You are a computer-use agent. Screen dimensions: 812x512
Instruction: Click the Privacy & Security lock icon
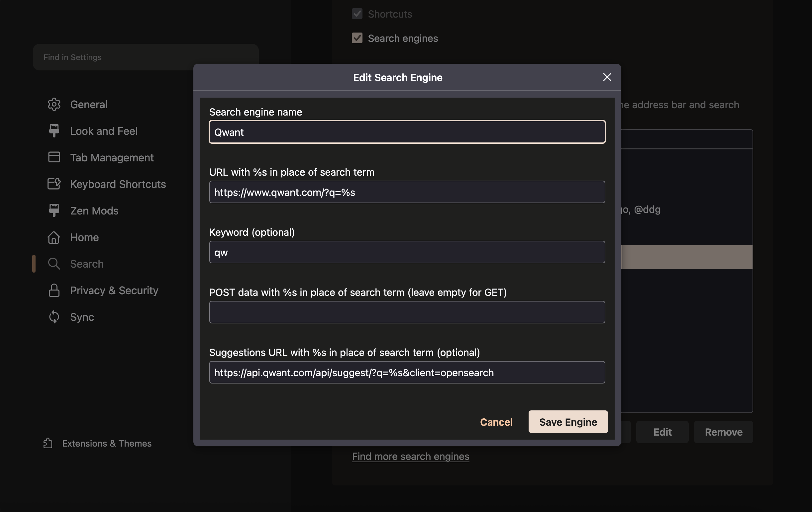click(54, 290)
